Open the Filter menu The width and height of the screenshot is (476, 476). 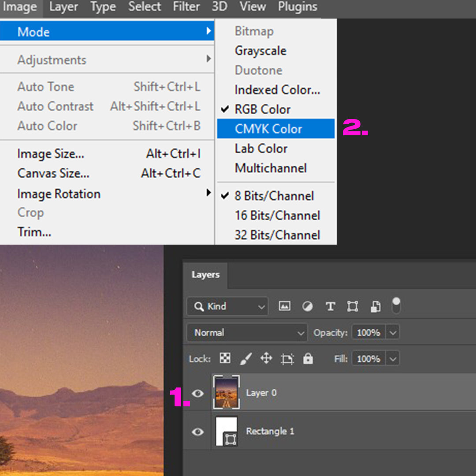(186, 7)
